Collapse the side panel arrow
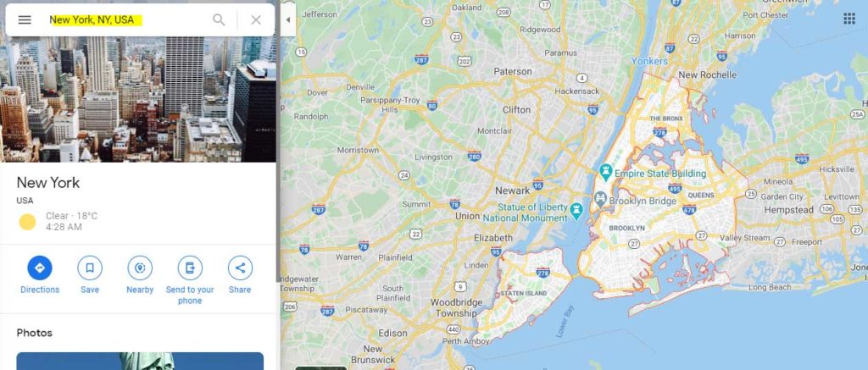 pyautogui.click(x=288, y=20)
